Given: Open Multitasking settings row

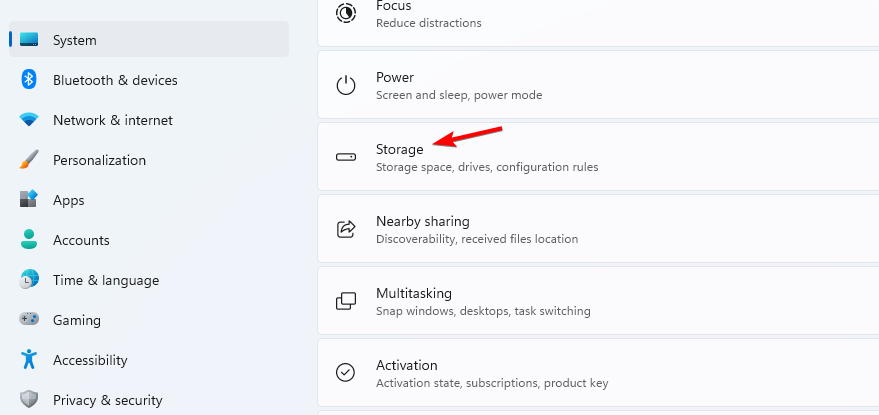Looking at the screenshot, I should 597,301.
